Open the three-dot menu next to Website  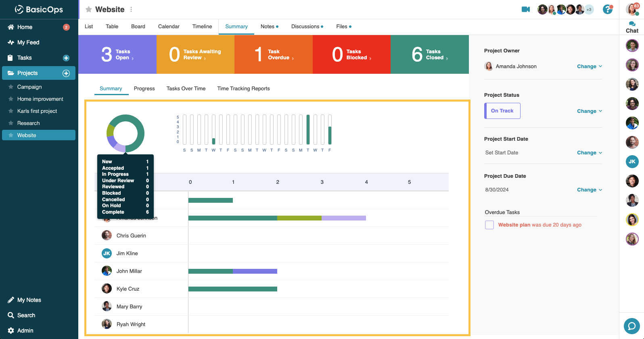[x=131, y=9]
